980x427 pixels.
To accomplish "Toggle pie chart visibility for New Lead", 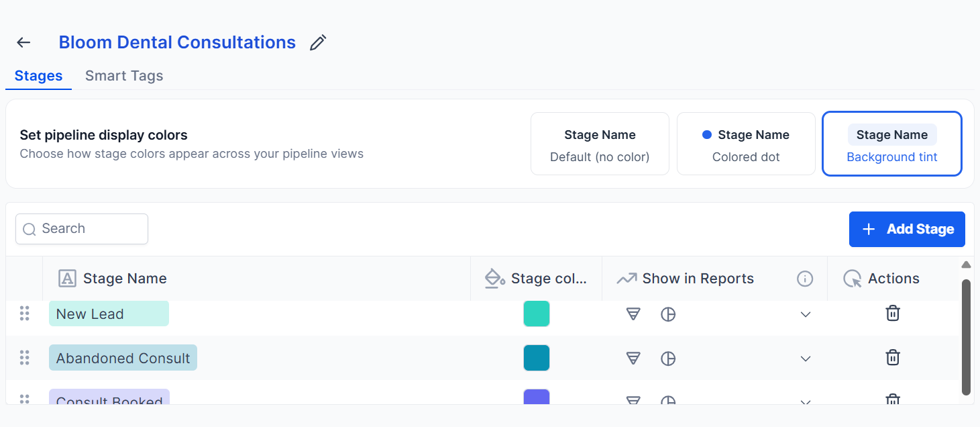I will pyautogui.click(x=668, y=314).
